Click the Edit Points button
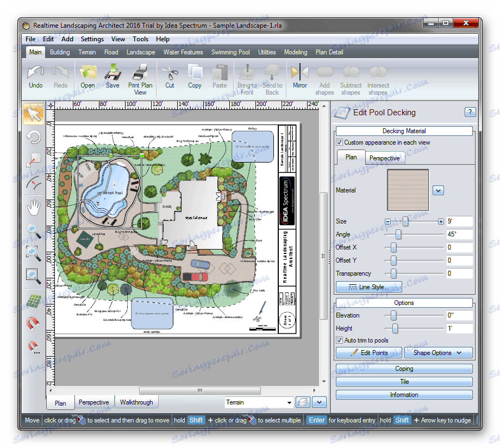 coord(369,353)
